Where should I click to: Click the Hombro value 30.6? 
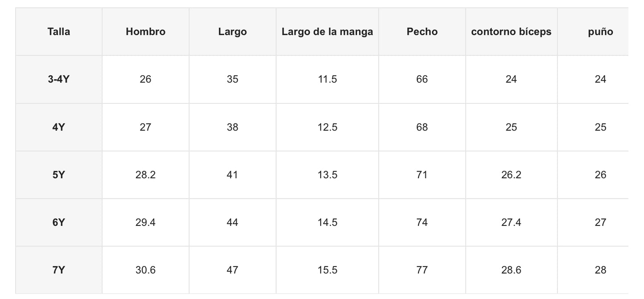point(145,270)
